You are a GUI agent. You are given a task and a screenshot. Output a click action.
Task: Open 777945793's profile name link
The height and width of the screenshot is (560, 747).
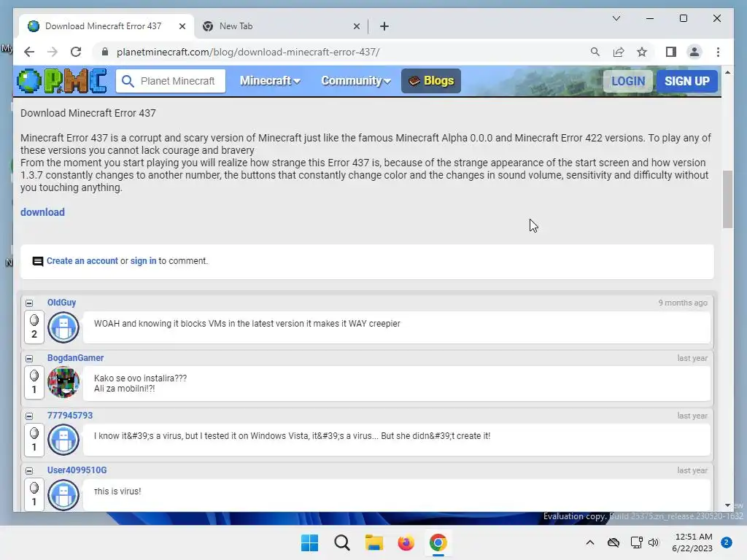click(69, 415)
